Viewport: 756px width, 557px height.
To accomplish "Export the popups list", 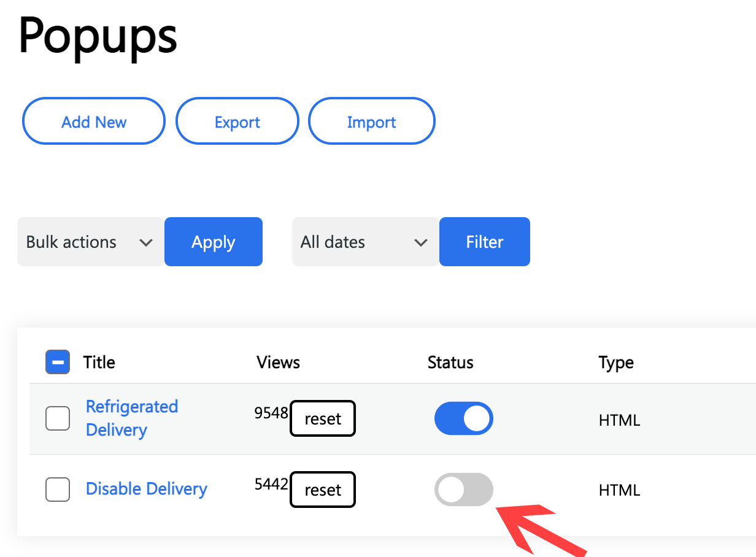I will pyautogui.click(x=237, y=121).
